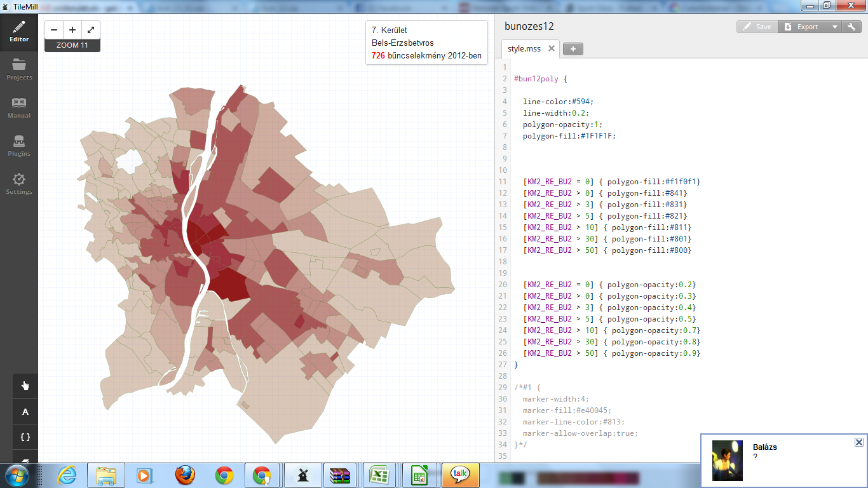Click the Windows Start button
This screenshot has height=488, width=868.
(15, 475)
